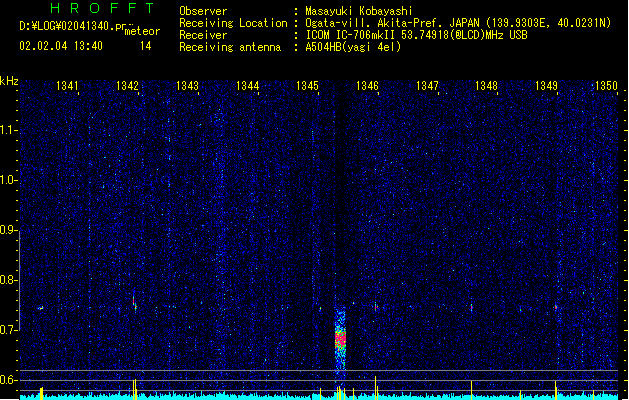The width and height of the screenshot is (629, 400).
Task: Click the 1350 time axis marker
Action: 606,86
